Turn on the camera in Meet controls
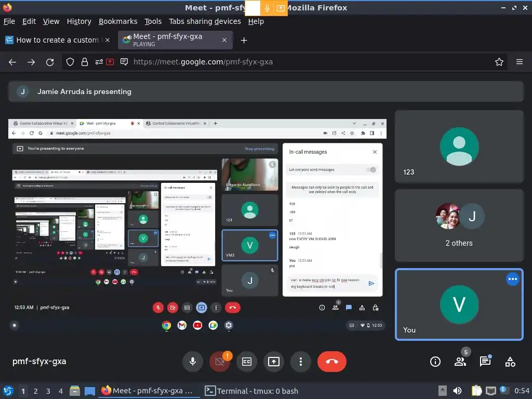The image size is (532, 399). coord(220,362)
